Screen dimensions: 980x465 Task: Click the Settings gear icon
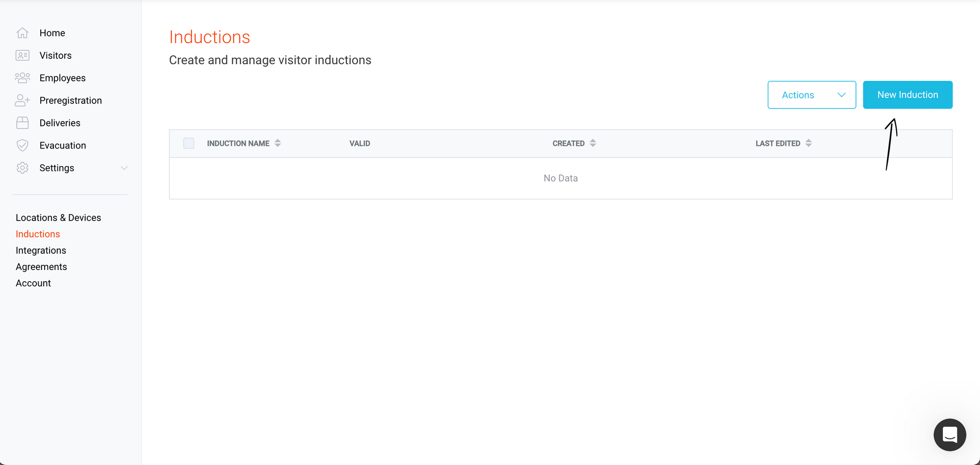pos(23,168)
